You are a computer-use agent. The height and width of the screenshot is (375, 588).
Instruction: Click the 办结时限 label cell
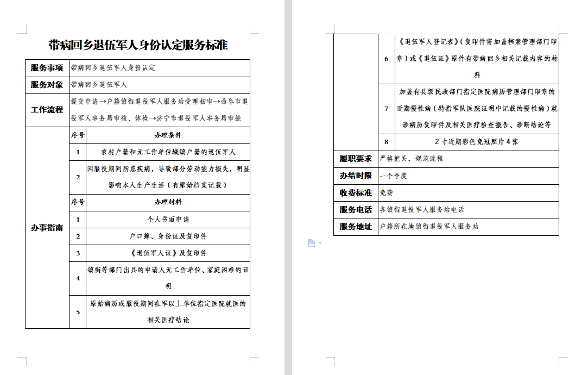point(356,176)
